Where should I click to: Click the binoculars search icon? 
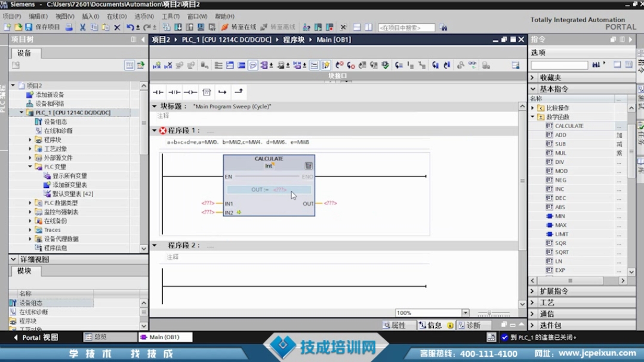coord(443,27)
